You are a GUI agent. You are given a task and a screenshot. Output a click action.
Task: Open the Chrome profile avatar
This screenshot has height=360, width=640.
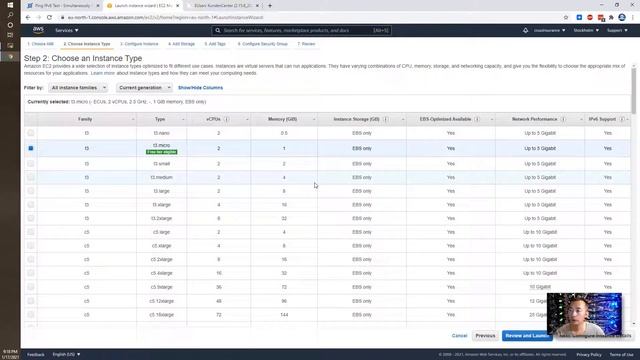coord(622,18)
